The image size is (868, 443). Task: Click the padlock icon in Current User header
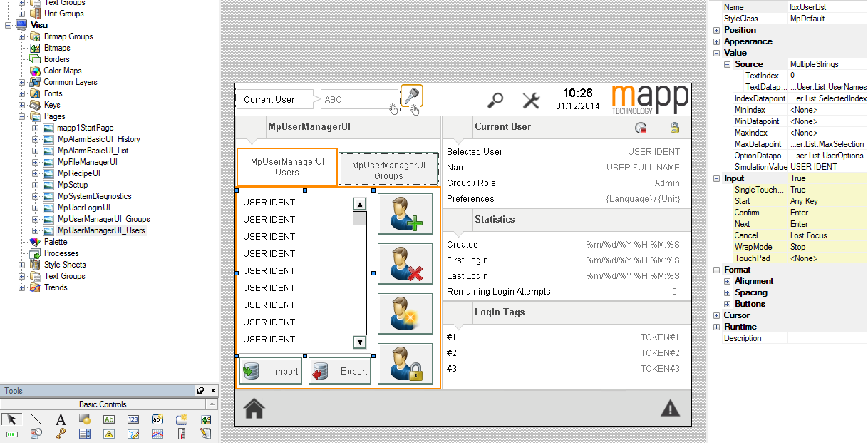click(x=674, y=128)
